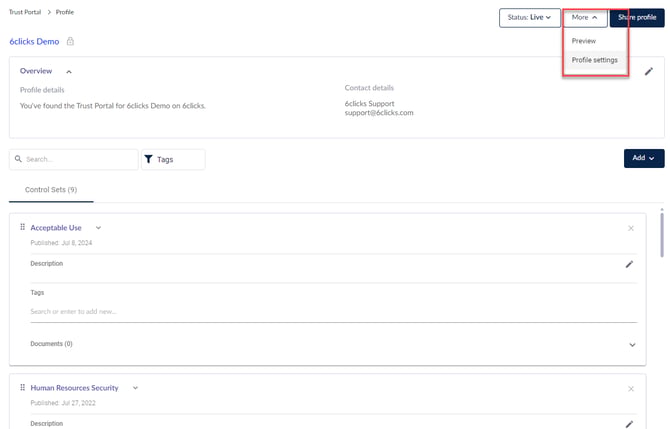Expand the Documents (0) section
Viewport: 670px width, 429px height.
(632, 345)
